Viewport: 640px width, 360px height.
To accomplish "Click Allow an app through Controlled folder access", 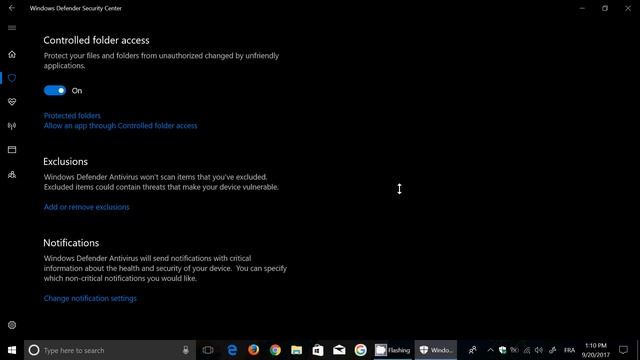I will click(120, 126).
